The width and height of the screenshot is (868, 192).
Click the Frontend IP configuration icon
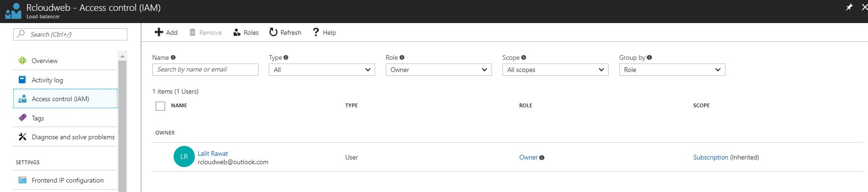[x=22, y=180]
